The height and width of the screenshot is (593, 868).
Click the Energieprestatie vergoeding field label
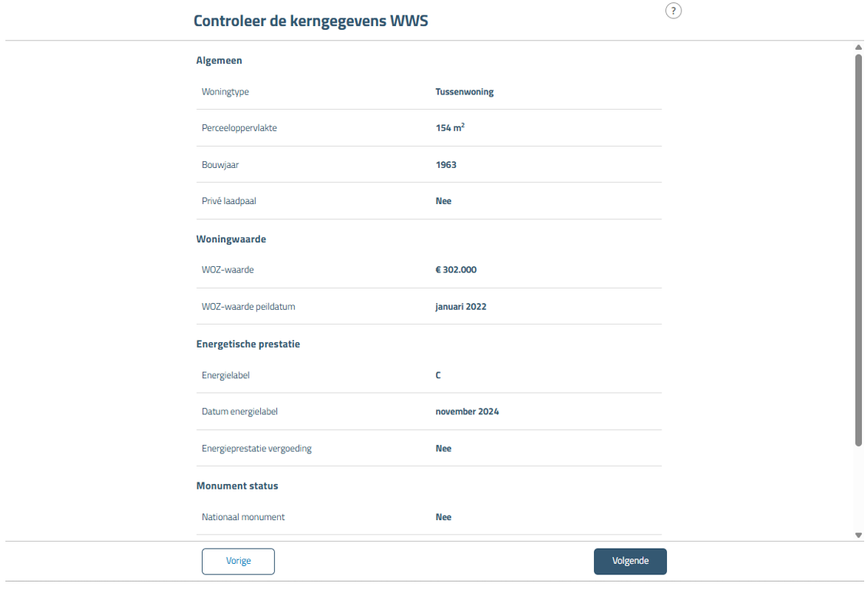pyautogui.click(x=256, y=448)
